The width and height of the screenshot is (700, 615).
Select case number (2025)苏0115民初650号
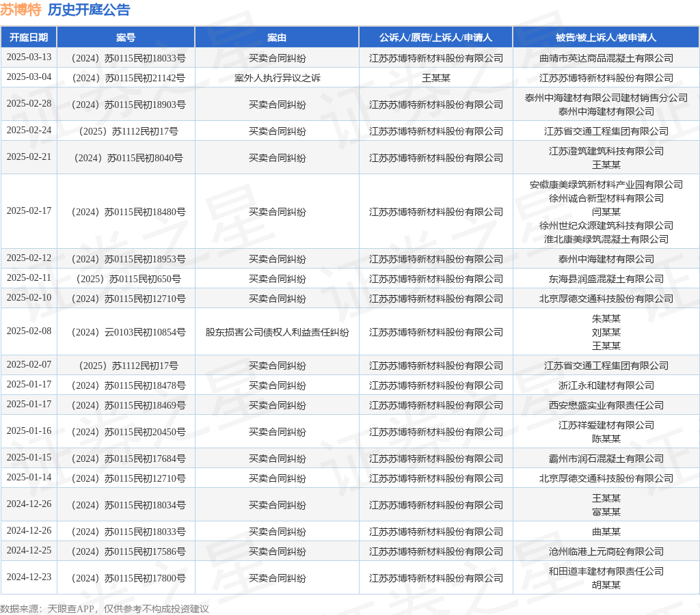click(x=129, y=279)
